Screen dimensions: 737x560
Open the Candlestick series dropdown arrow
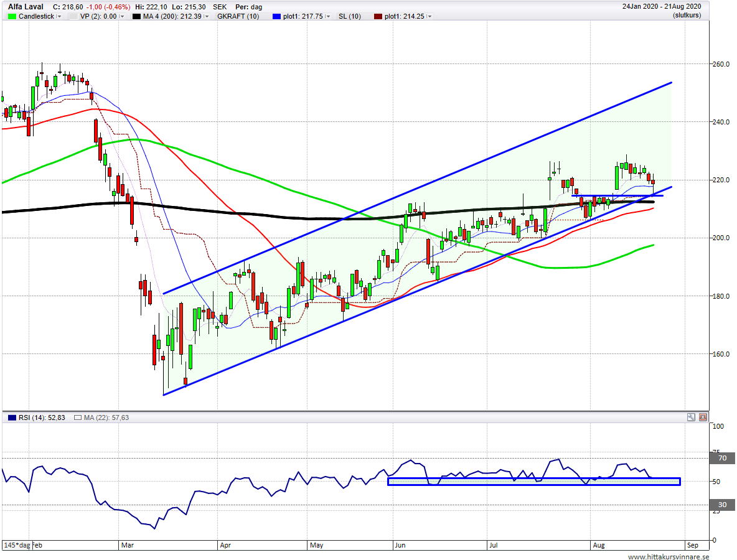59,16
